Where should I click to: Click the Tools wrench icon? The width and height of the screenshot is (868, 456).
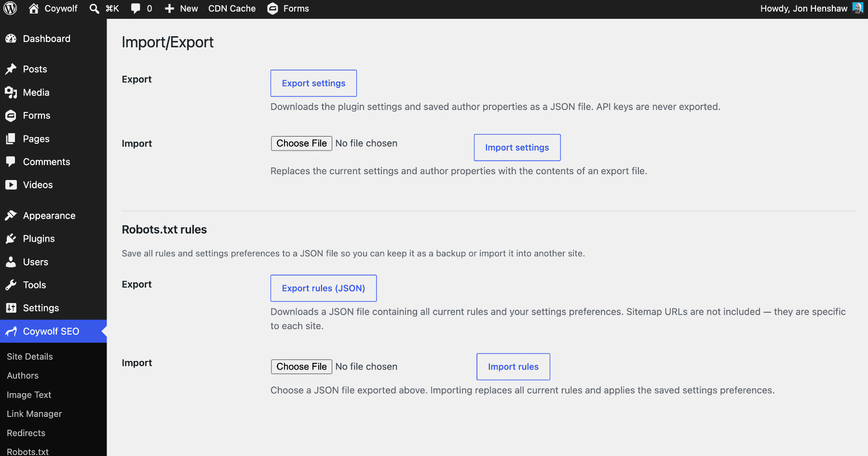point(11,285)
